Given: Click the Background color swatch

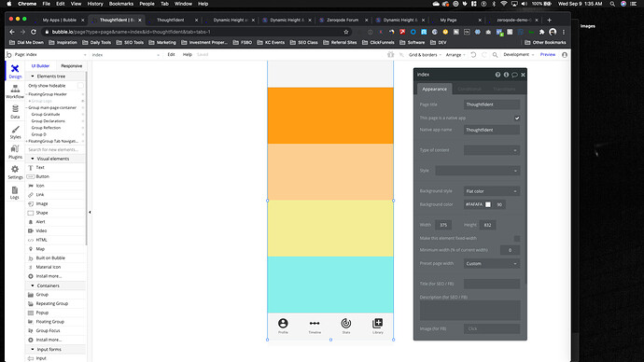Looking at the screenshot, I should [488, 204].
